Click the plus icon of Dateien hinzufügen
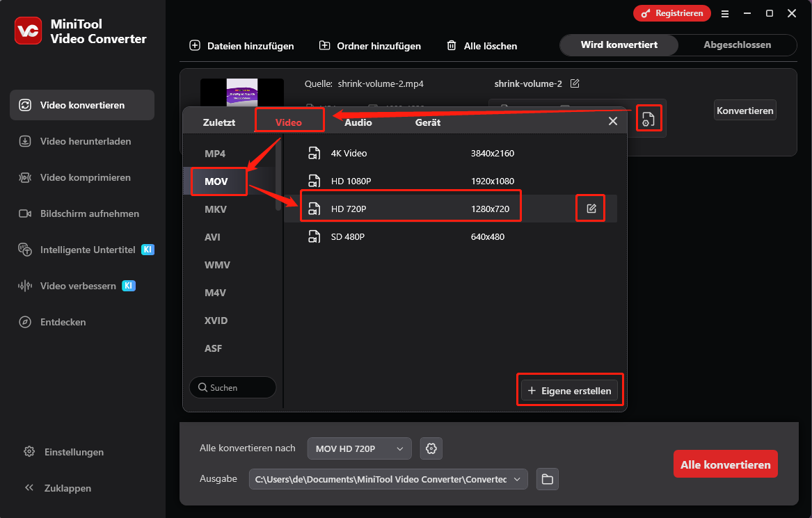This screenshot has width=812, height=518. pyautogui.click(x=195, y=45)
